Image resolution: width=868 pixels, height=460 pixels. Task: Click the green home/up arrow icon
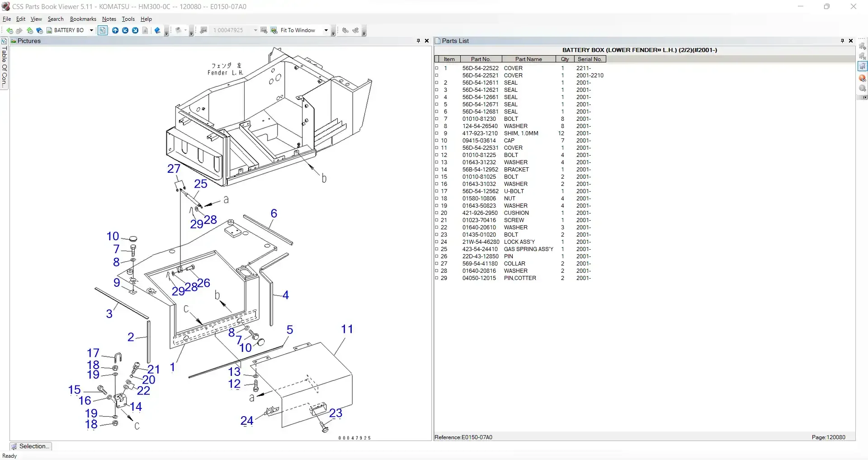pos(29,30)
